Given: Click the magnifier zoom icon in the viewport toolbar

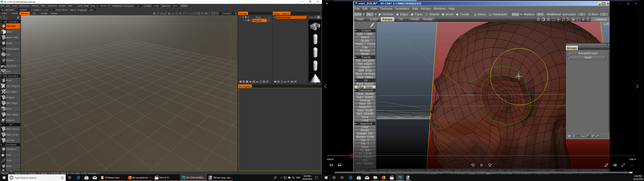Looking at the screenshot, I should pyautogui.click(x=184, y=14).
